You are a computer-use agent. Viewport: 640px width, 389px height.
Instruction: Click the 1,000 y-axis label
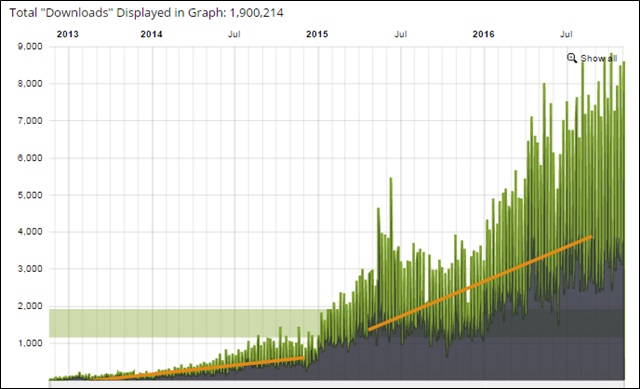[30, 343]
